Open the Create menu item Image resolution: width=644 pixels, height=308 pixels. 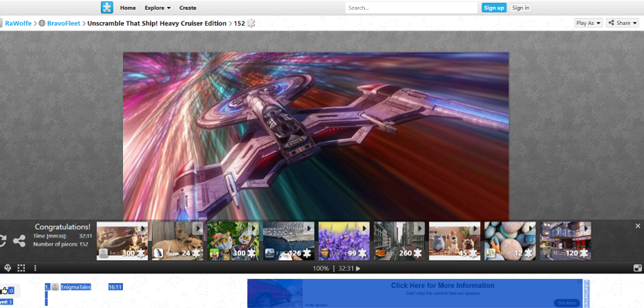click(188, 8)
